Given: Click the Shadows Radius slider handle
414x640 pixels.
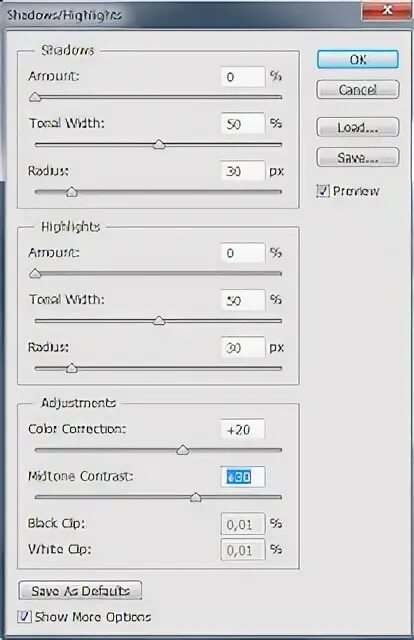Looking at the screenshot, I should (72, 192).
